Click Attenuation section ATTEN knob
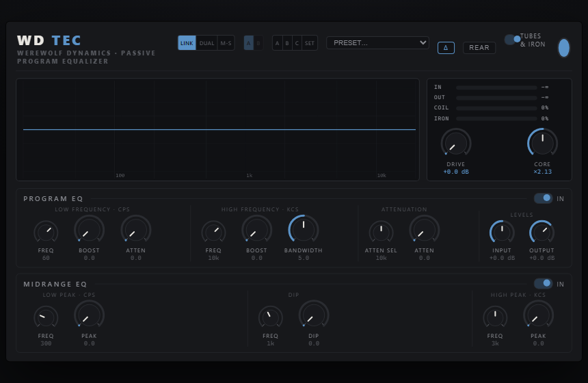 424,230
